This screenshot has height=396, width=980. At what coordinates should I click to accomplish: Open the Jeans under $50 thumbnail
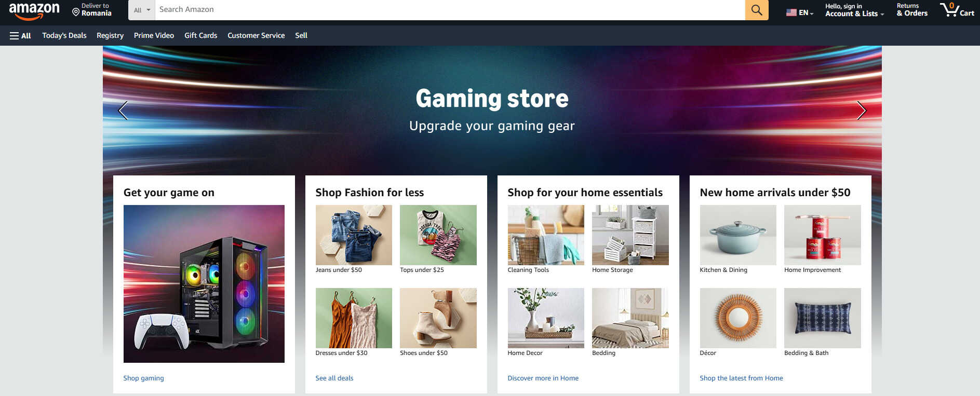(354, 235)
